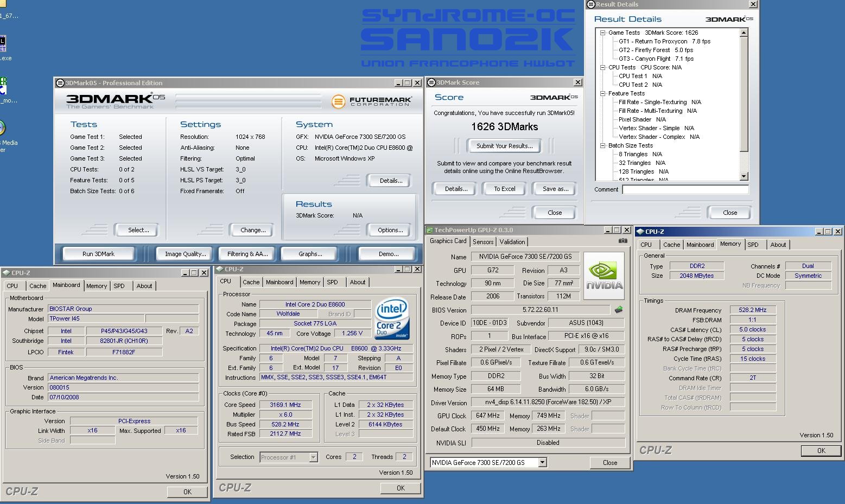
Task: Click the GPU-Z BIOS save chip icon
Action: pos(618,310)
